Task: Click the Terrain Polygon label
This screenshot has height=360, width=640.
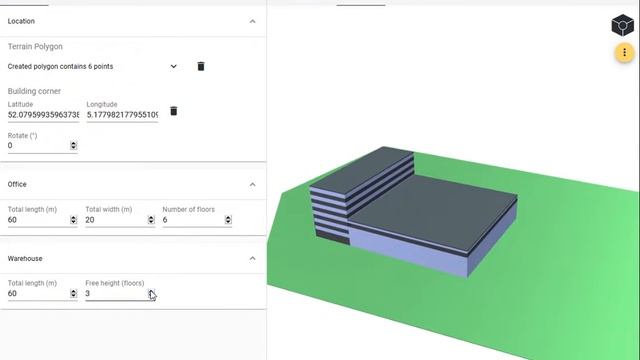Action: [35, 47]
